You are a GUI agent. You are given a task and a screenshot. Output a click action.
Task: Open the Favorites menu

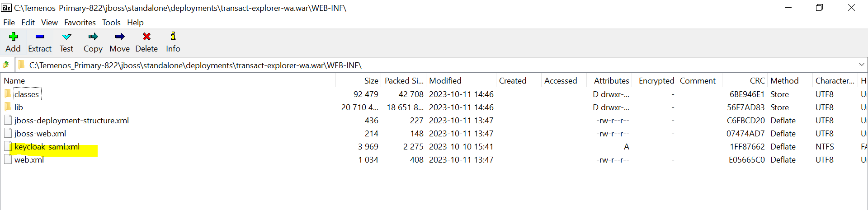point(80,23)
